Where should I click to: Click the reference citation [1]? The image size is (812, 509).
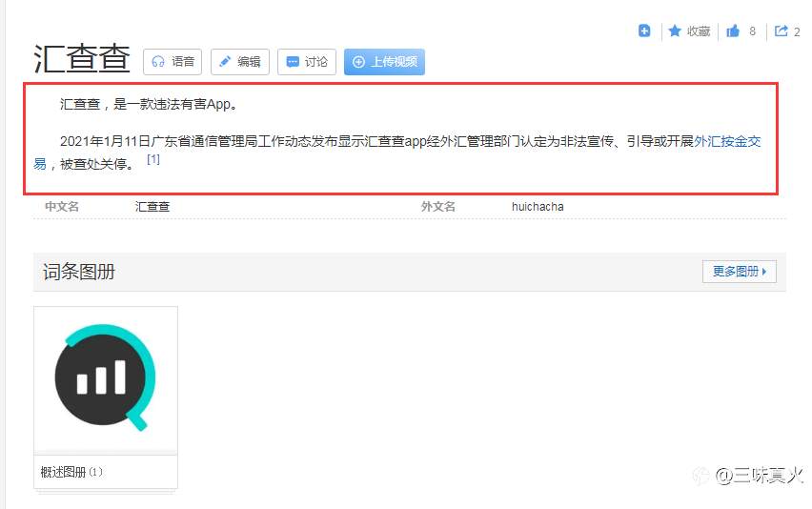pyautogui.click(x=153, y=159)
